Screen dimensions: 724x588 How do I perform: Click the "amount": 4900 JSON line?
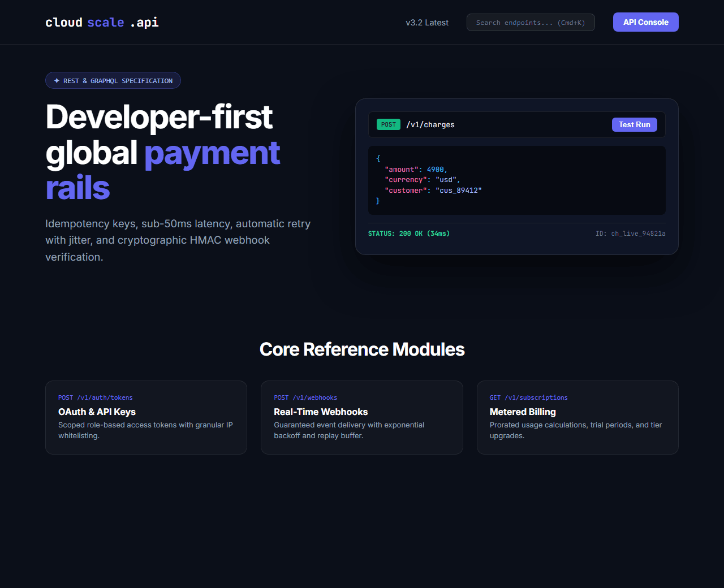(x=416, y=170)
